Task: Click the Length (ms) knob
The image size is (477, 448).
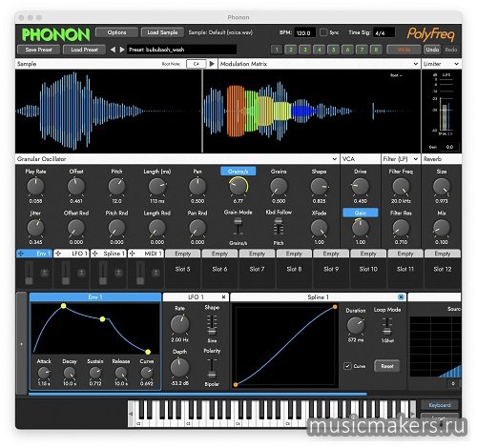Action: (x=157, y=187)
